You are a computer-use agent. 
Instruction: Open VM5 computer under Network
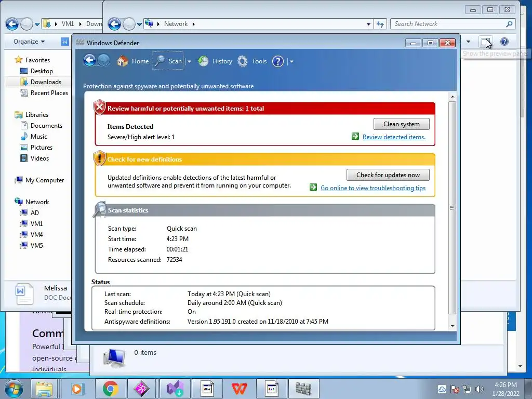click(36, 245)
